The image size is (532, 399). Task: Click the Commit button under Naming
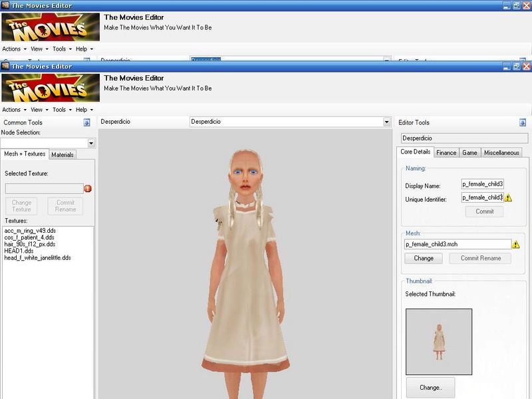point(485,211)
